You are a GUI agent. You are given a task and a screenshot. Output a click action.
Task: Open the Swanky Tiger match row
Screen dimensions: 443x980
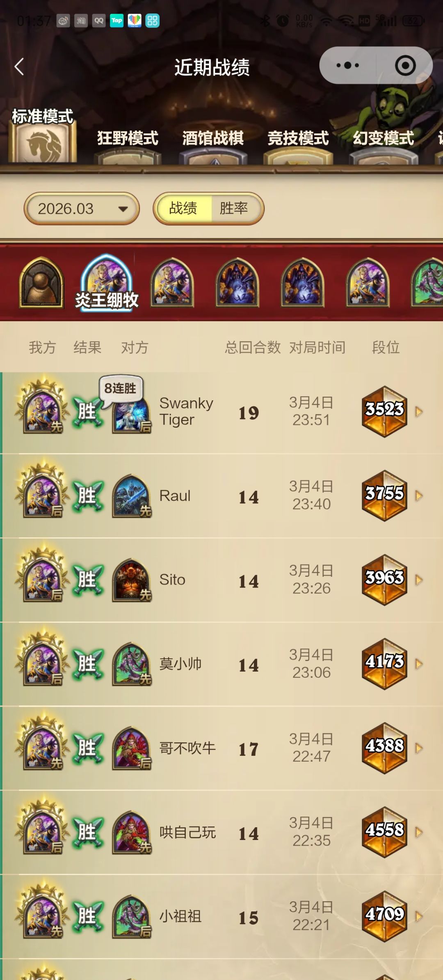(x=221, y=413)
